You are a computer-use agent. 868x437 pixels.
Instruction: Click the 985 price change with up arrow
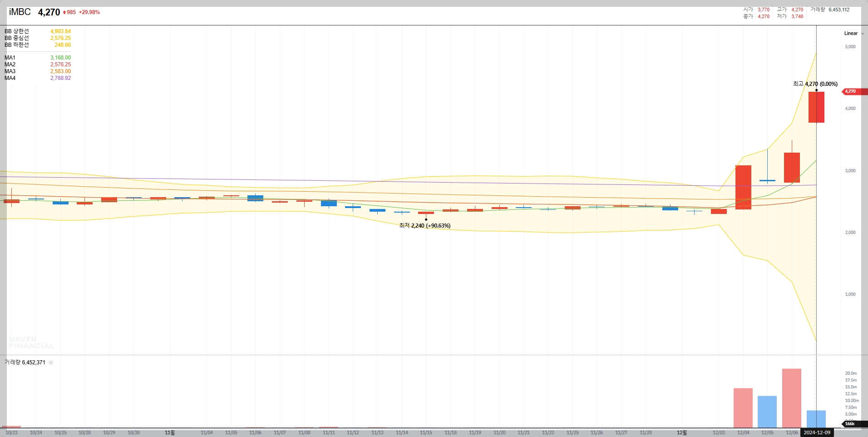click(69, 12)
